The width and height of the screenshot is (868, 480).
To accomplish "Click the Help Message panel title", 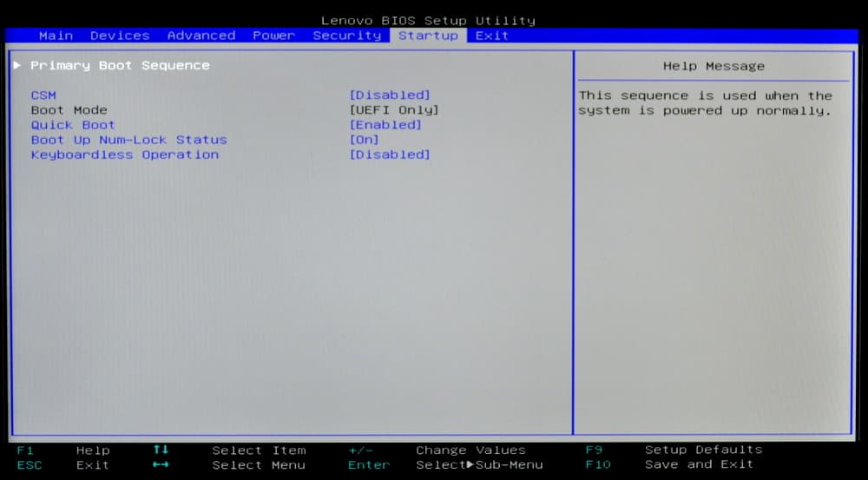I will pos(713,67).
